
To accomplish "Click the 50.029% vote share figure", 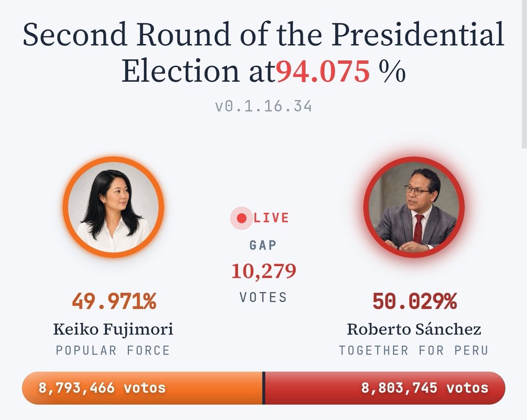I will 414,302.
